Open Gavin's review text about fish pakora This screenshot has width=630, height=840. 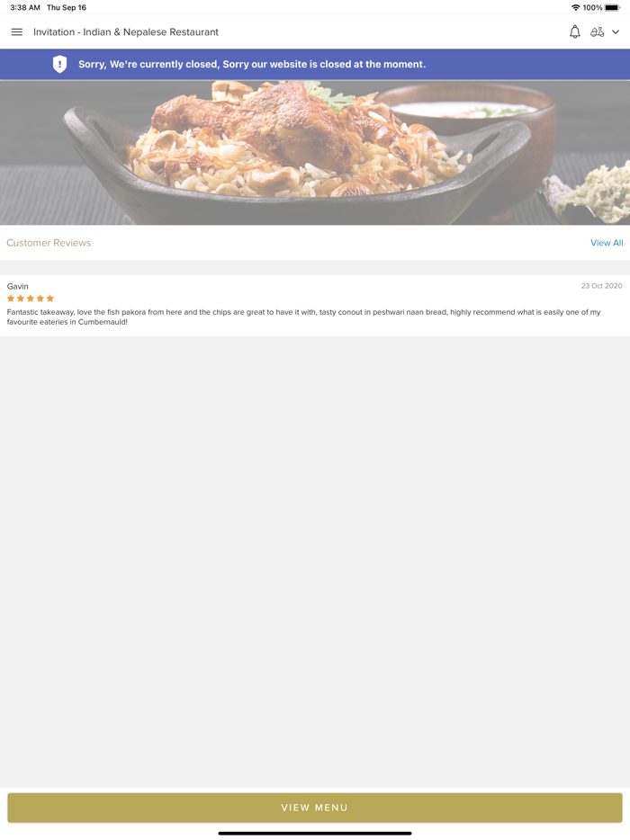pyautogui.click(x=303, y=317)
